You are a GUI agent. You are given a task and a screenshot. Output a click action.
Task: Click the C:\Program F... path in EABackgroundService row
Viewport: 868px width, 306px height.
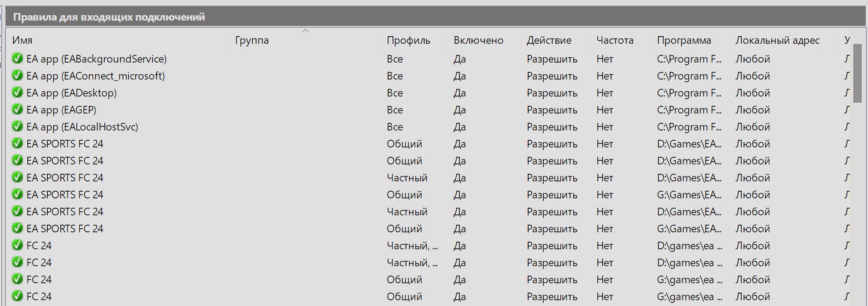tap(689, 59)
